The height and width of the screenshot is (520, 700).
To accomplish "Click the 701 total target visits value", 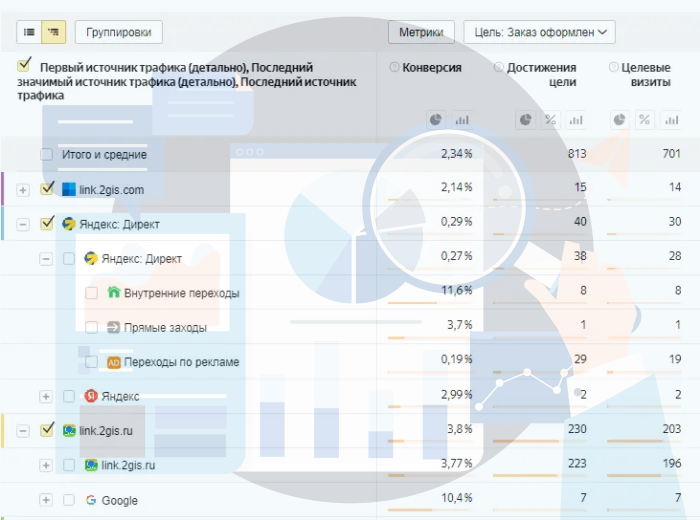I will pos(671,154).
